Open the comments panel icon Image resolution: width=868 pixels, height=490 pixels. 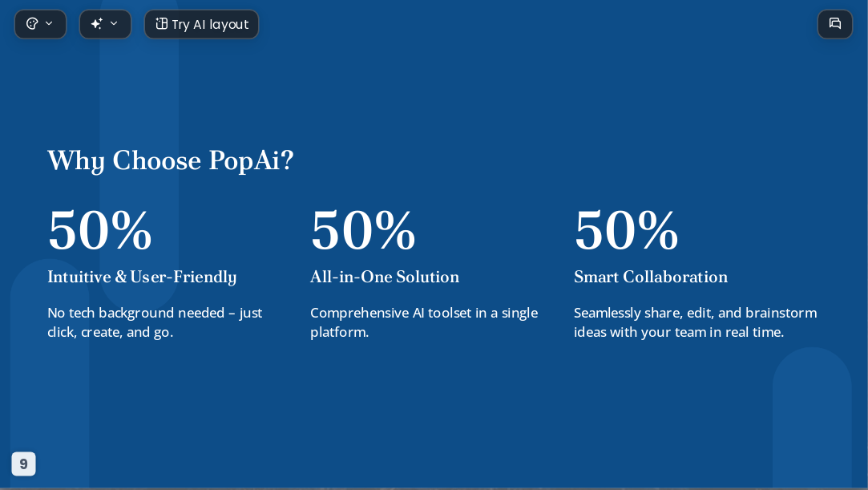coord(835,24)
